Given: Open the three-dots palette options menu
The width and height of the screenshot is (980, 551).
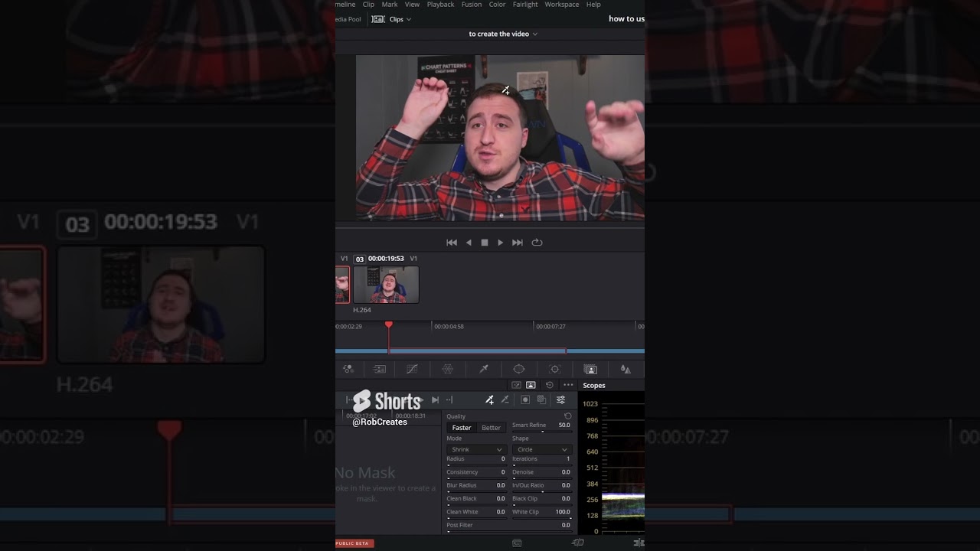Looking at the screenshot, I should pos(568,385).
